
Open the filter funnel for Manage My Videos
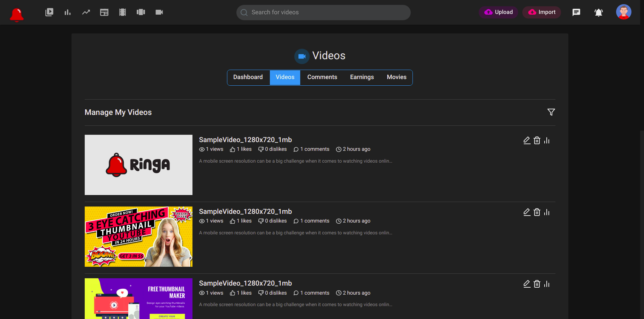click(x=551, y=112)
